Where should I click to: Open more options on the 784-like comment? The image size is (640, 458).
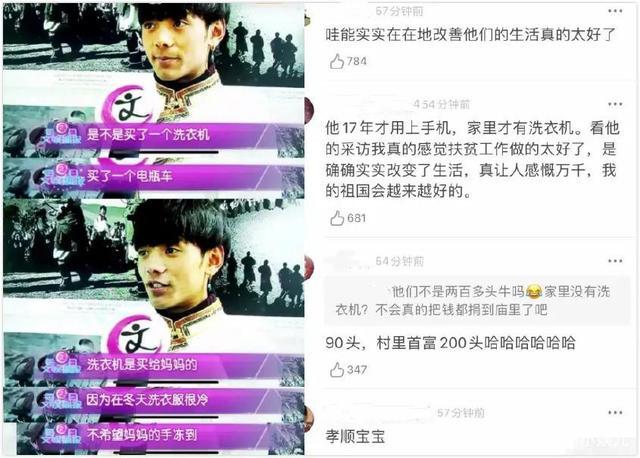615,11
